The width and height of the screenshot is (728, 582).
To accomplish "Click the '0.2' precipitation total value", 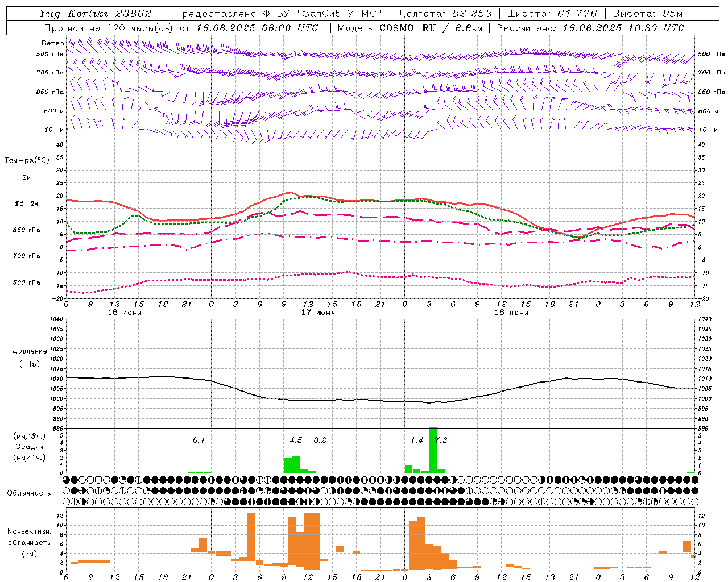I will click(x=320, y=440).
